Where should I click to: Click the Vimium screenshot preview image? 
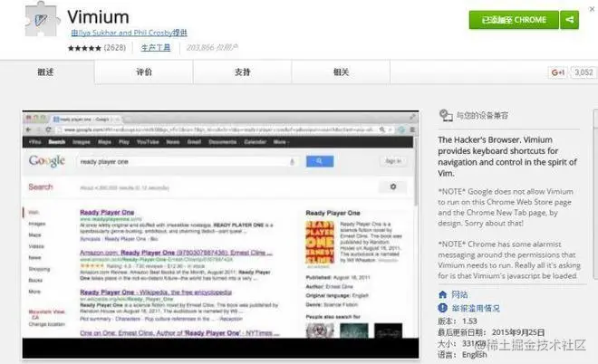(220, 235)
